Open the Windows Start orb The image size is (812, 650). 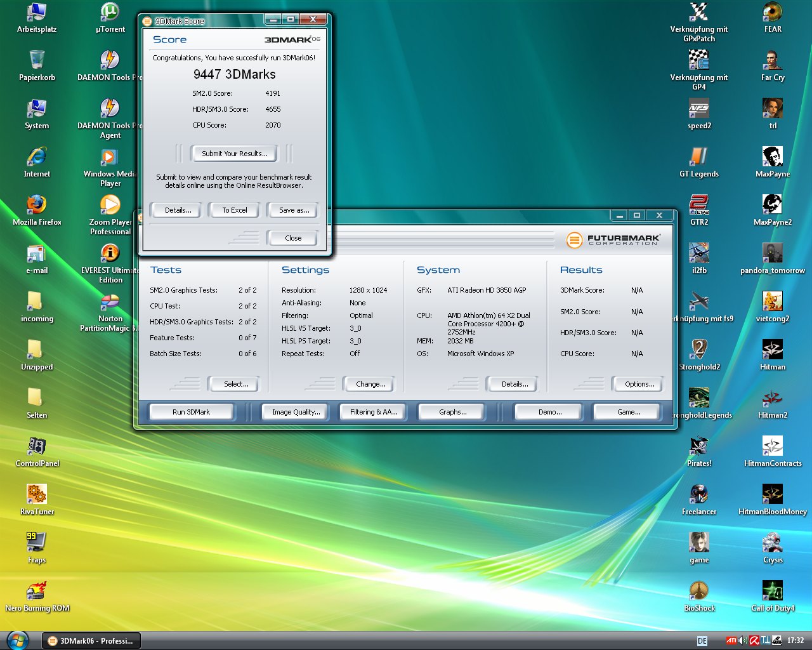pyautogui.click(x=17, y=640)
